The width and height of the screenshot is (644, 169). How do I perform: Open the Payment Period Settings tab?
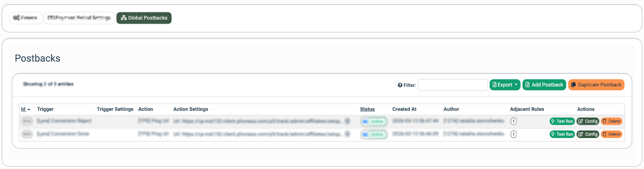pyautogui.click(x=79, y=18)
